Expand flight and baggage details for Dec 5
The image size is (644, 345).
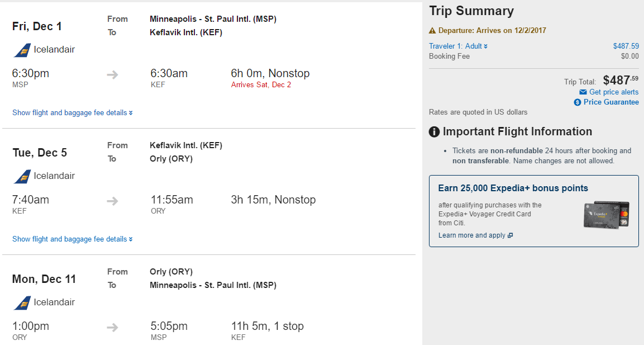(72, 239)
